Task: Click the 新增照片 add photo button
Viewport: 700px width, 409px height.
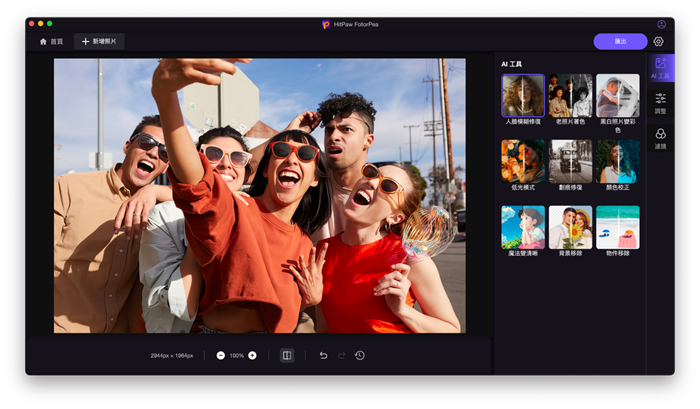Action: (99, 41)
